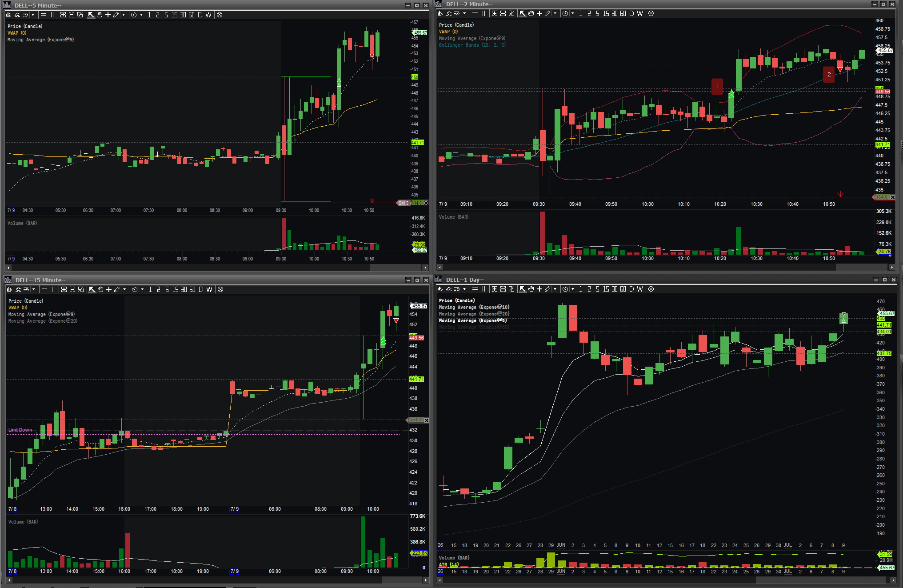The image size is (903, 588).
Task: Expand drawing tools dropdown in DELL 5 Minute toolbar
Action: [x=124, y=15]
